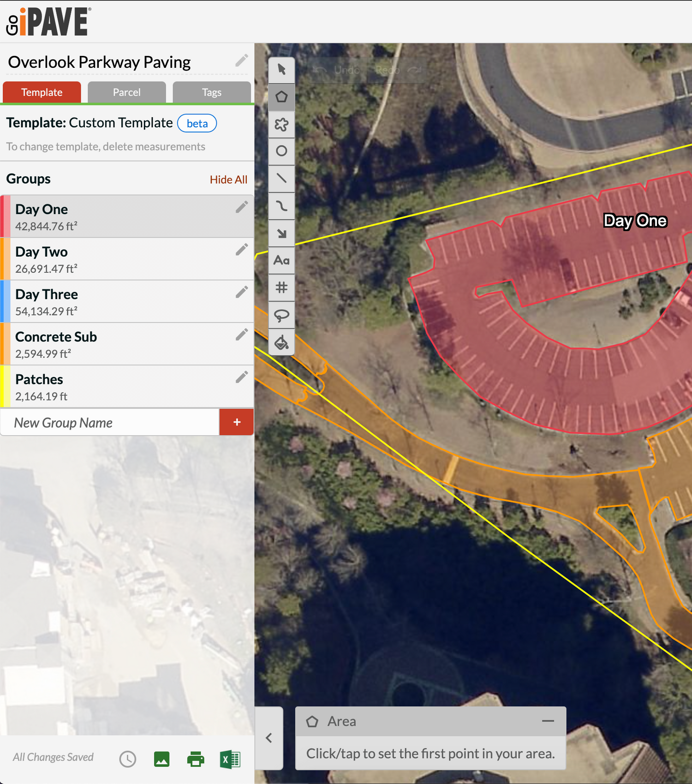This screenshot has width=692, height=784.
Task: Select the text label tool
Action: coord(281,260)
